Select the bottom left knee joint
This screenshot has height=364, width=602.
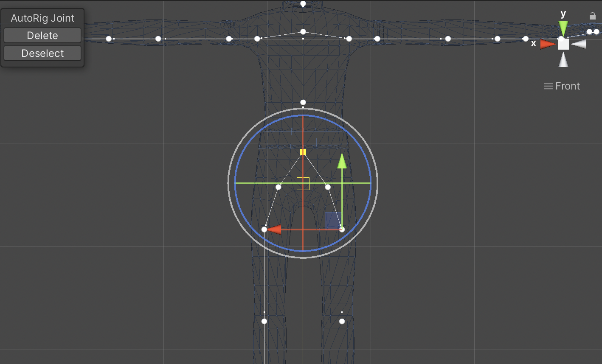[264, 321]
